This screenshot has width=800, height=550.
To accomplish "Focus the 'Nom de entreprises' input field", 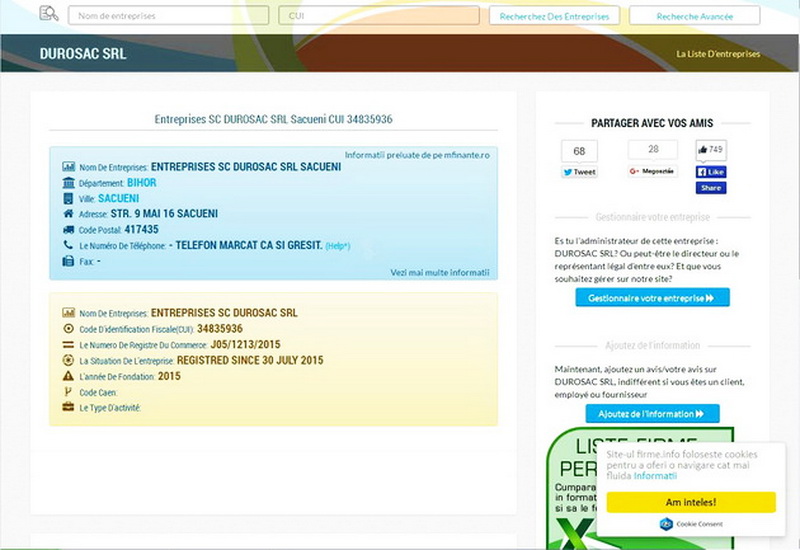I will [x=168, y=16].
